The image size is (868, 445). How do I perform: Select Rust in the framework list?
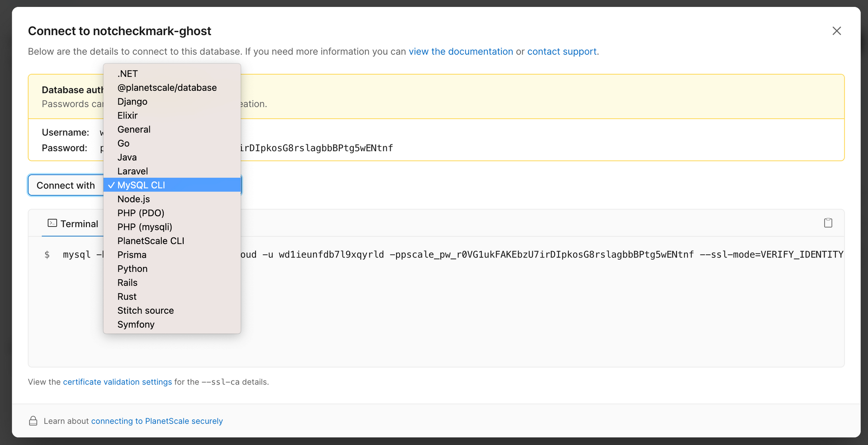coord(127,297)
